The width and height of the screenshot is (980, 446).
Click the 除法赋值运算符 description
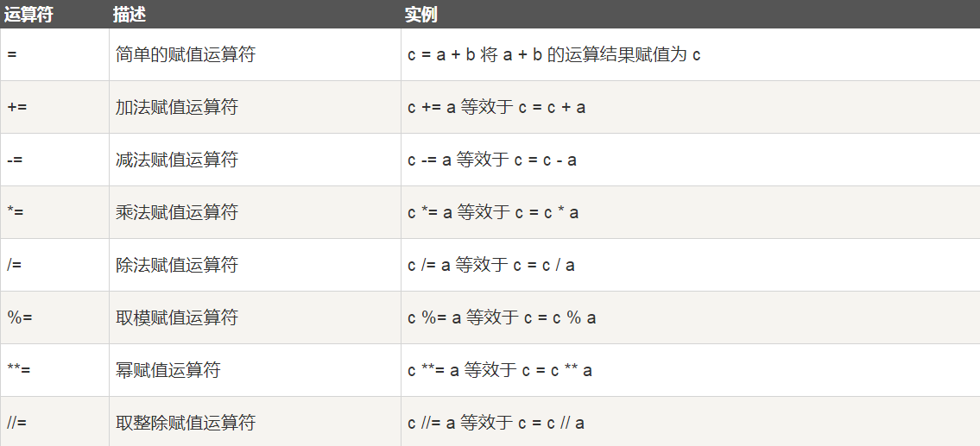177,266
